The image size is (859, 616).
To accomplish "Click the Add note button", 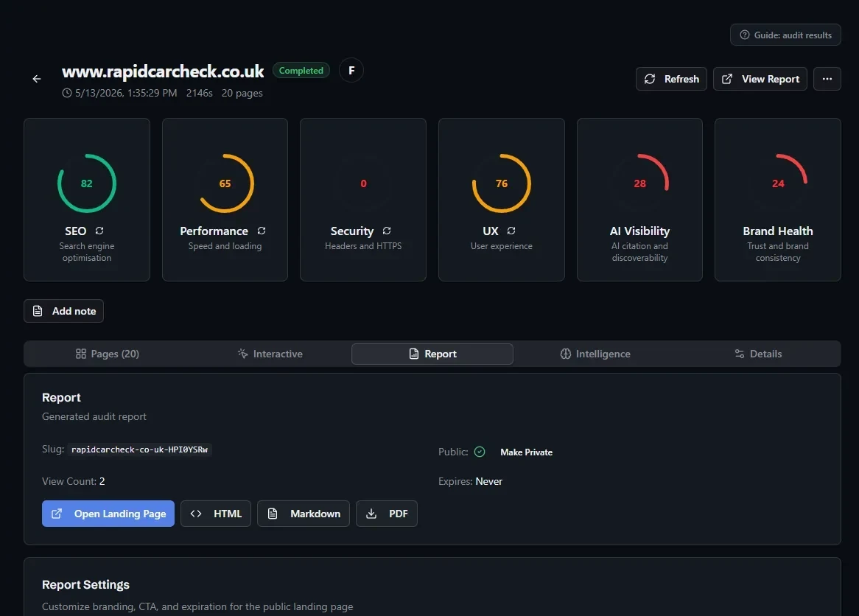I will tap(63, 311).
